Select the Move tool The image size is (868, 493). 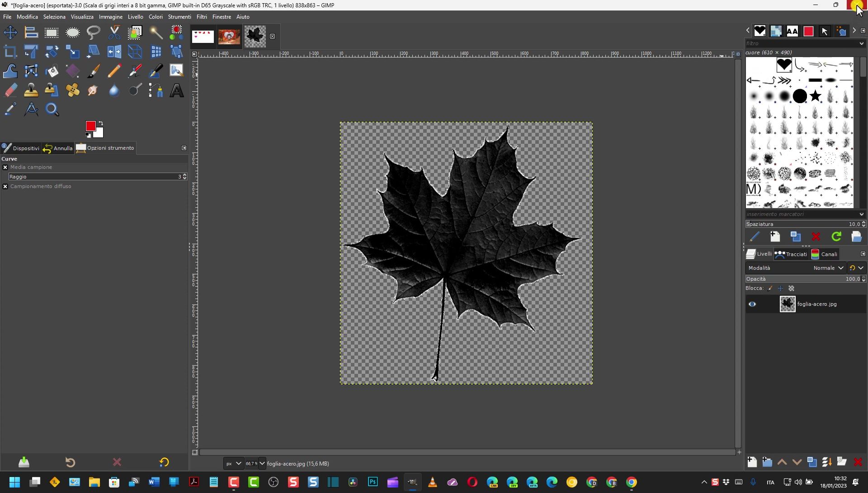coord(10,33)
